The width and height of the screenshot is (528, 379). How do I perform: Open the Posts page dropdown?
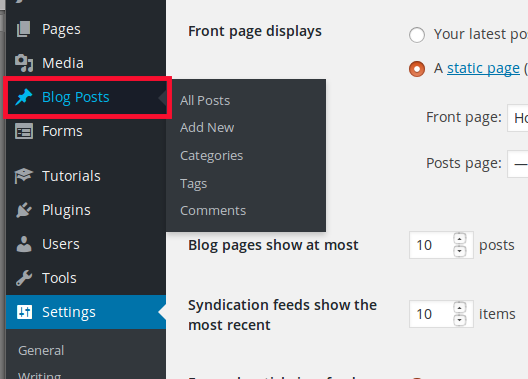(x=518, y=164)
